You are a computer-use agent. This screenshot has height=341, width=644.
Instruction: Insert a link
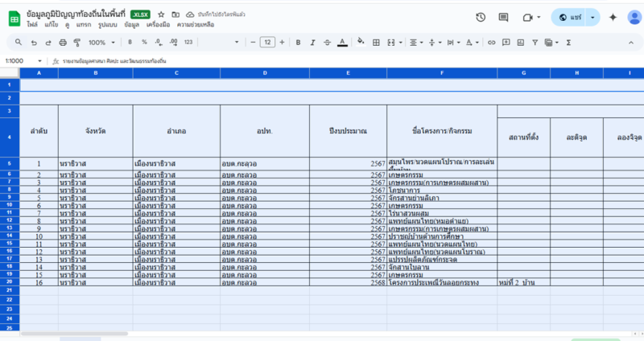click(x=491, y=43)
